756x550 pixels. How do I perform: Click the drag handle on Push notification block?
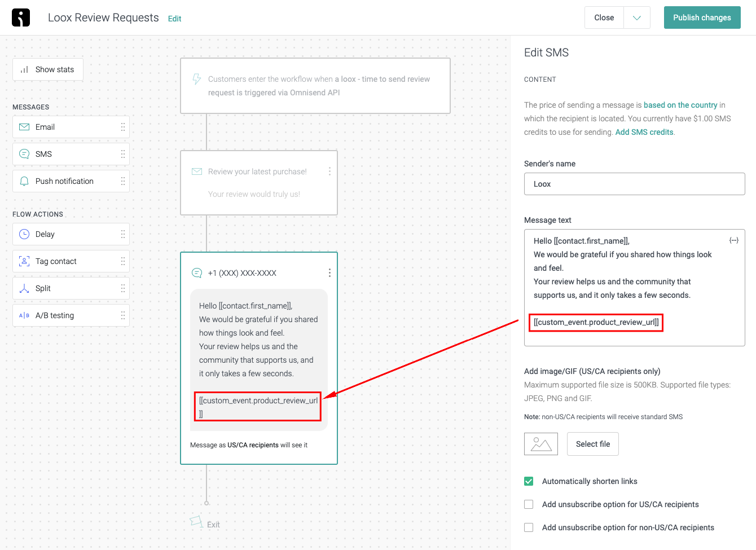coord(123,181)
